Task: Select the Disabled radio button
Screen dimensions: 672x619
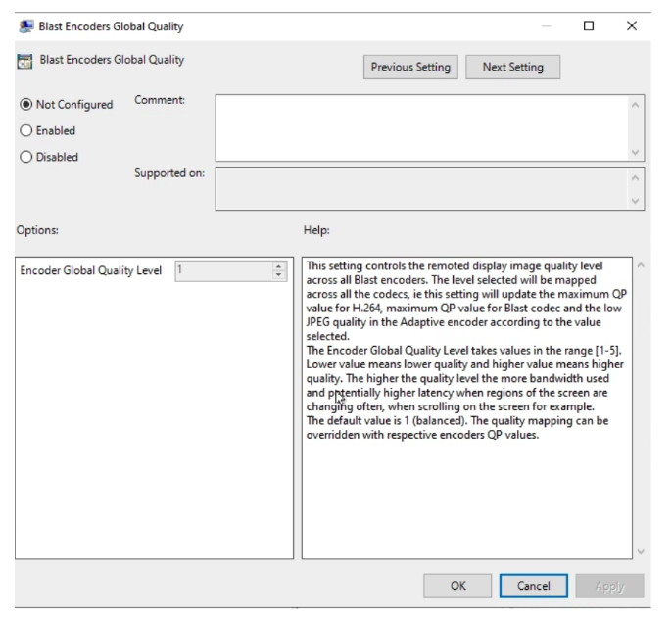Action: (26, 157)
